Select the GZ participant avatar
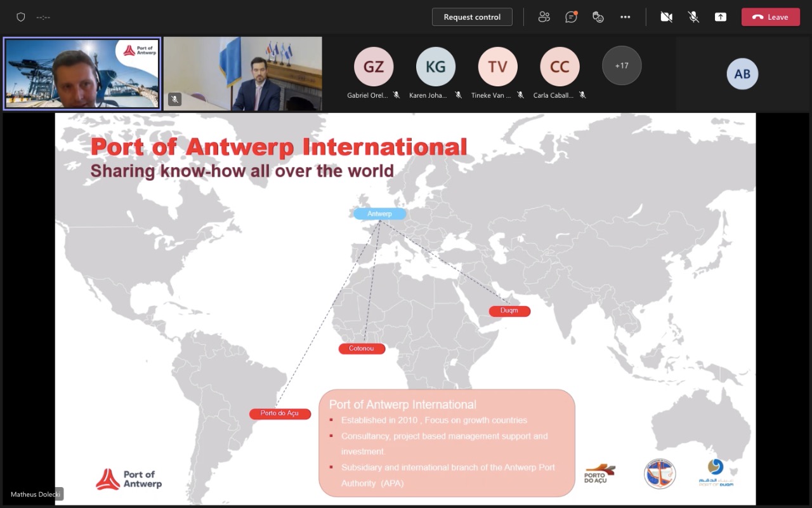 click(374, 67)
